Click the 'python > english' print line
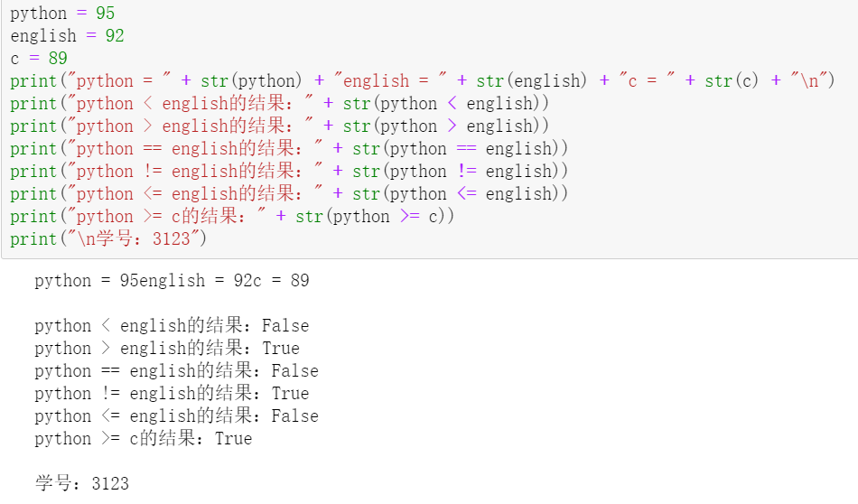The height and width of the screenshot is (504, 858). pos(280,126)
